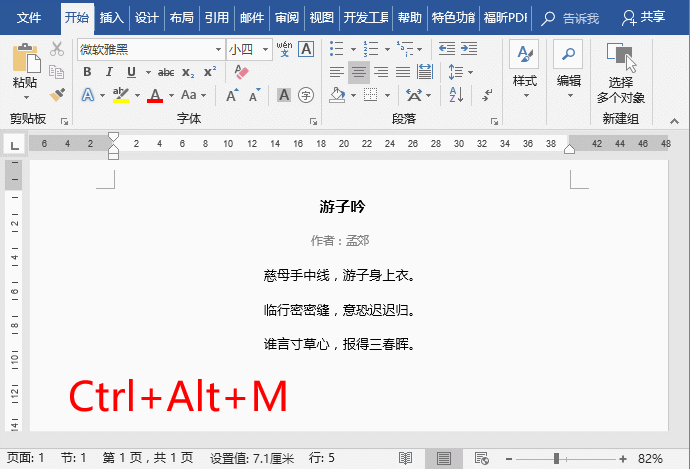Click the Increase Indent icon
Screen dimensions: 690x469
(469, 49)
